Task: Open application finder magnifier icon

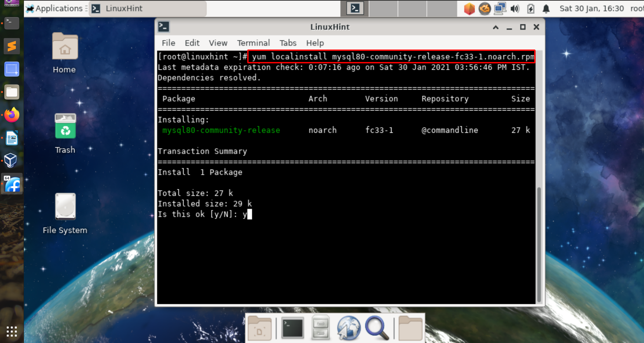Action: coord(377,328)
